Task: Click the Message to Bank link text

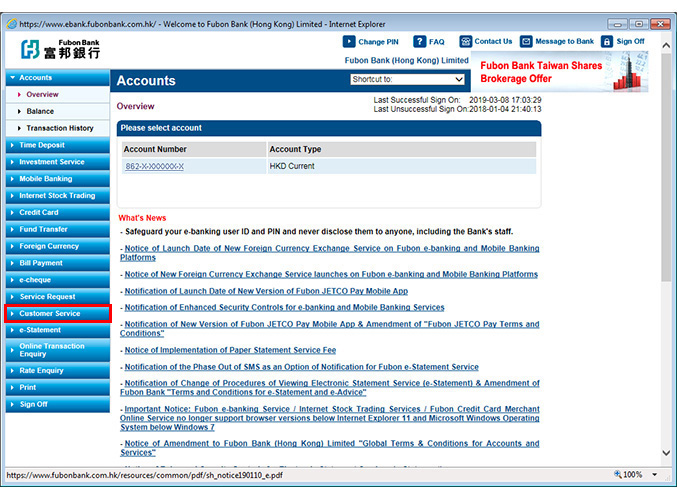Action: [x=564, y=41]
